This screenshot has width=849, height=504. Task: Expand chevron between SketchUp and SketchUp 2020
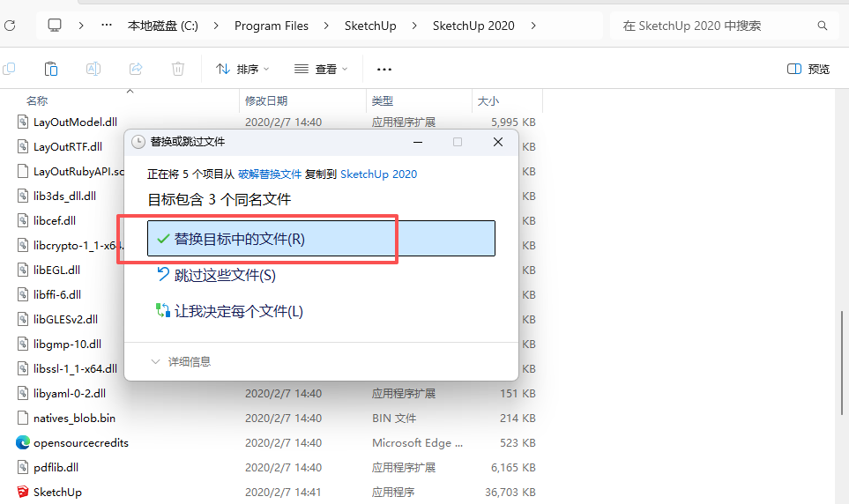[414, 26]
